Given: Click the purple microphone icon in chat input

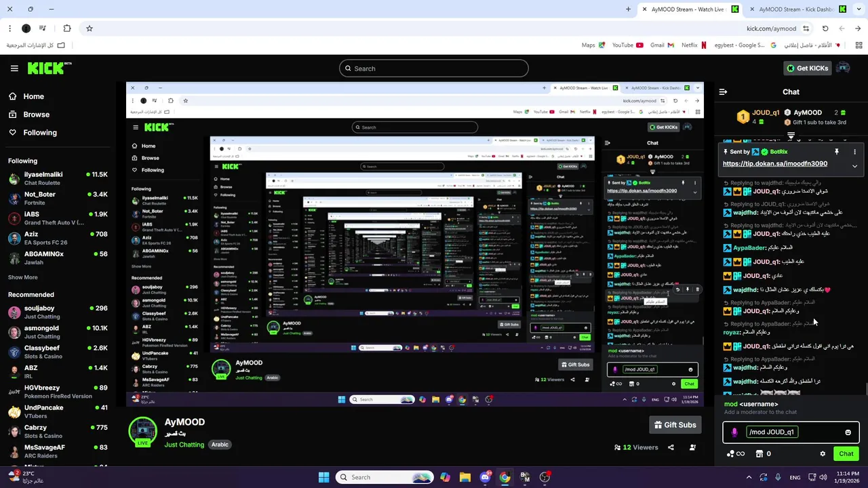Looking at the screenshot, I should click(x=734, y=432).
